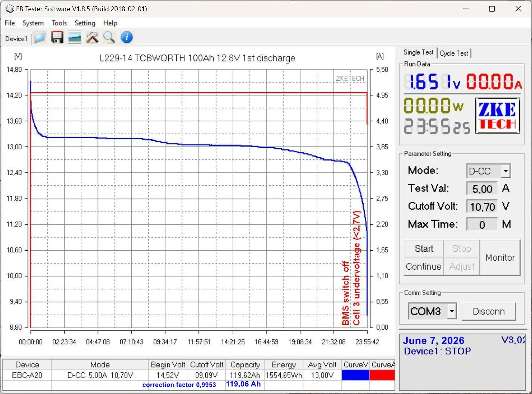Open settings via hammer and wrench icon

pyautogui.click(x=92, y=37)
